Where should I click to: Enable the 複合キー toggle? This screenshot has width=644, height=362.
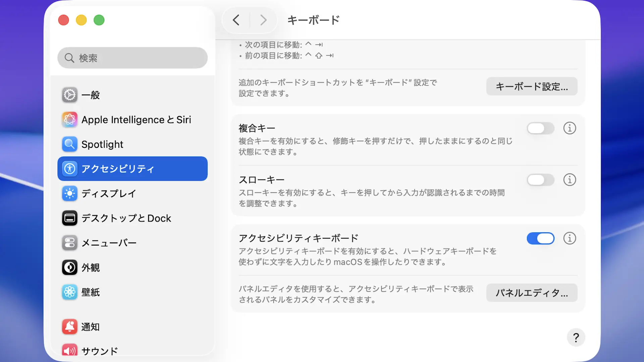(540, 128)
